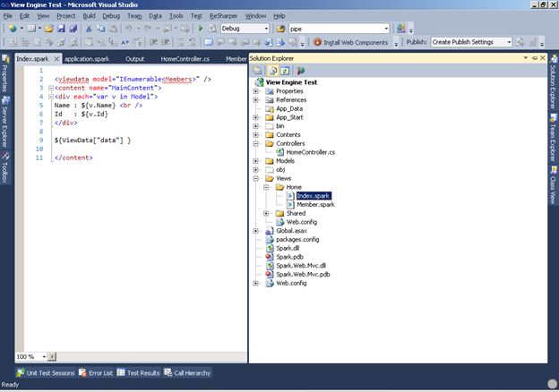
Task: Open the Create Publish Settings dropdown
Action: point(509,42)
